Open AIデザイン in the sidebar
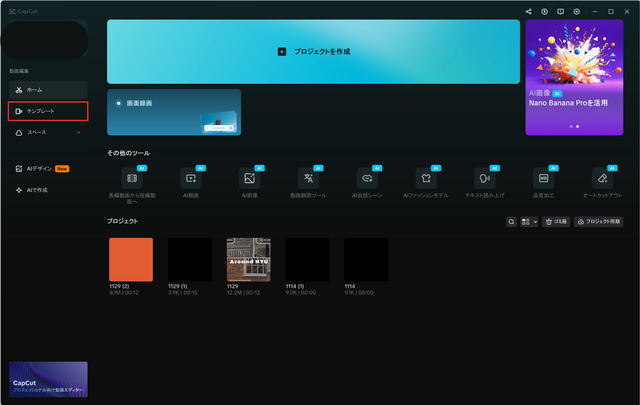 point(42,169)
